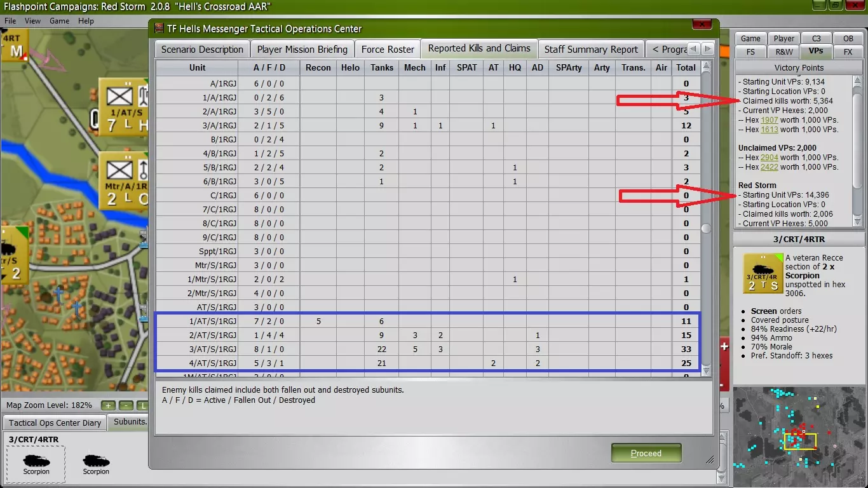Image resolution: width=868 pixels, height=488 pixels.
Task: Click the 4RT unit counter on map
Action: click(13, 46)
